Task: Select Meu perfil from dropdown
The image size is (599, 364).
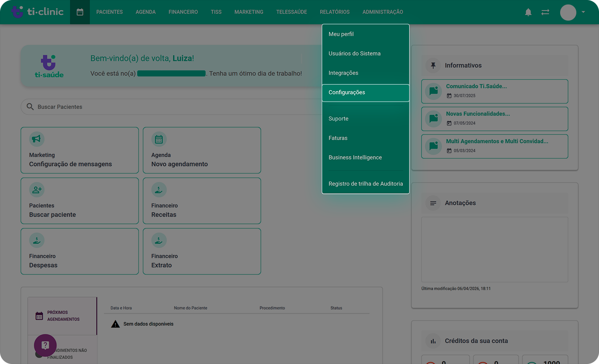Action: (365, 34)
